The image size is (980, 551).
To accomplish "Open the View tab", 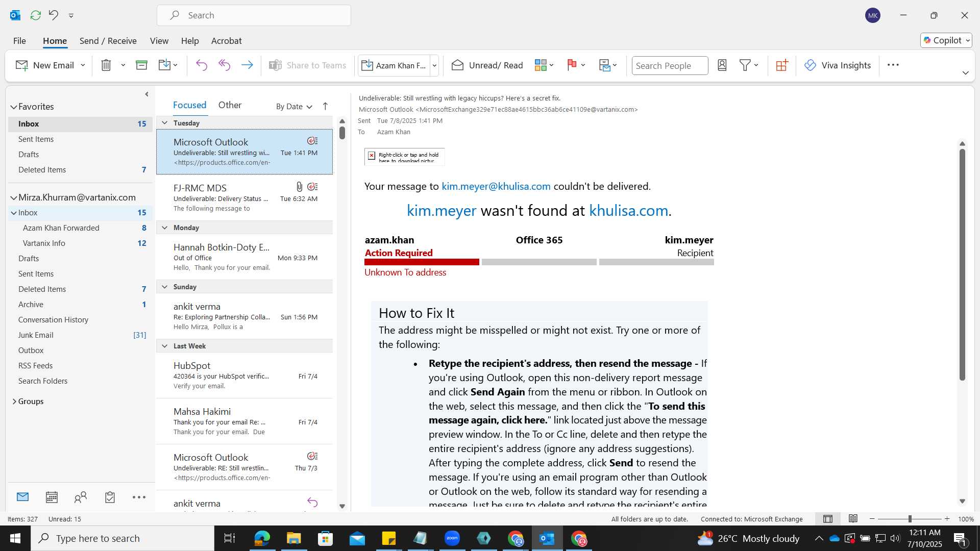I will coord(159,41).
